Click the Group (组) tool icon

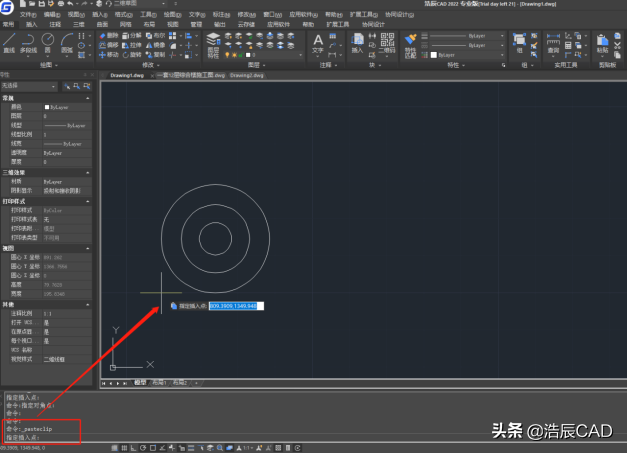[520, 41]
